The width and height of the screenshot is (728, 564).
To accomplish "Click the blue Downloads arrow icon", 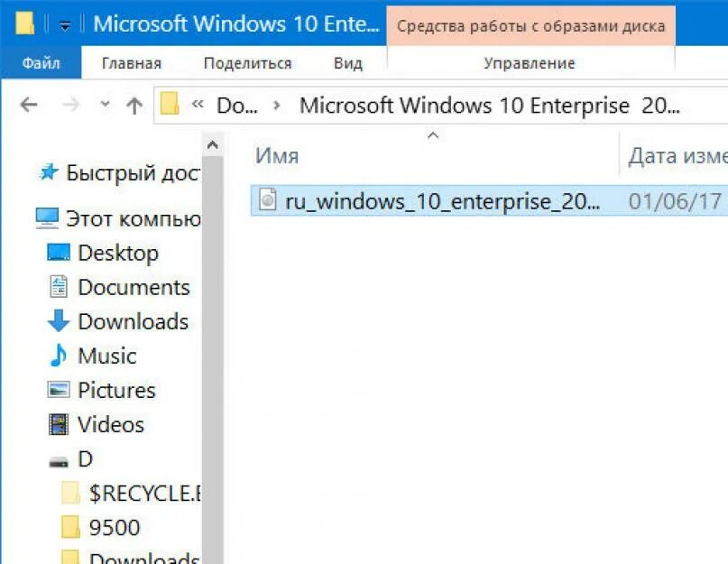I will (x=59, y=320).
